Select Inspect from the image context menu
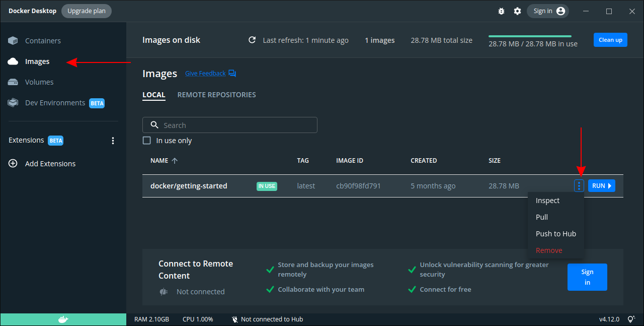 [x=547, y=200]
